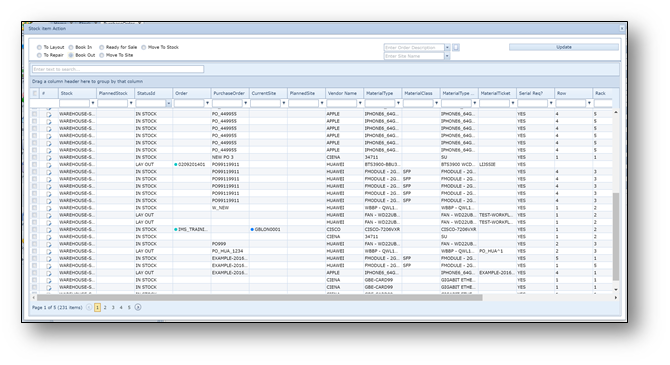Open row details icon for W_NEW row
This screenshot has height=365, width=670.
49,208
